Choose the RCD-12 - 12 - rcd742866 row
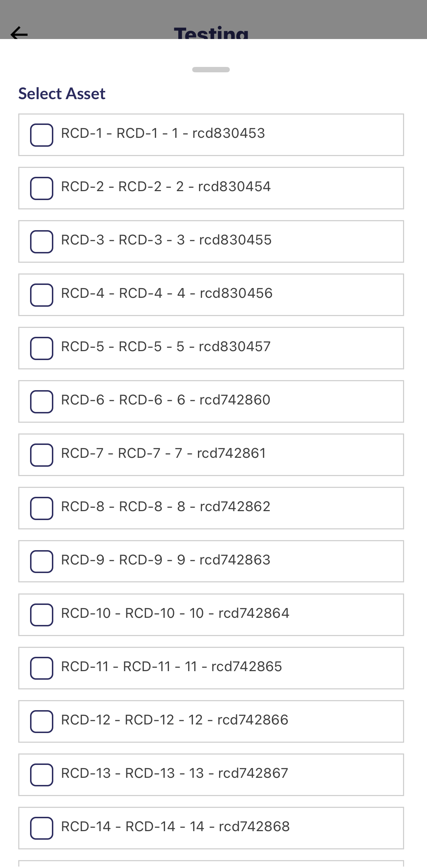 pyautogui.click(x=211, y=721)
